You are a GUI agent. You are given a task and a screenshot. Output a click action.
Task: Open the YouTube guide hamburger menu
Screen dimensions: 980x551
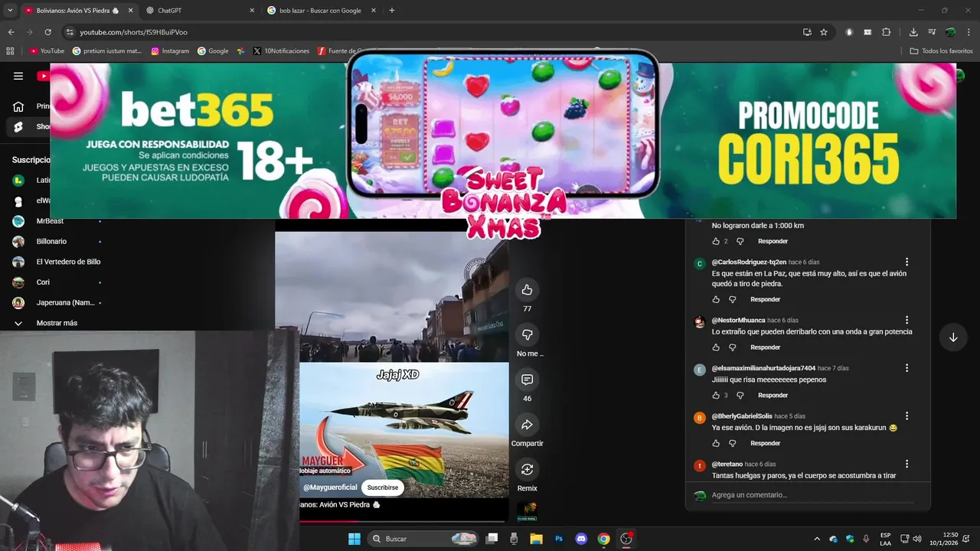[18, 76]
